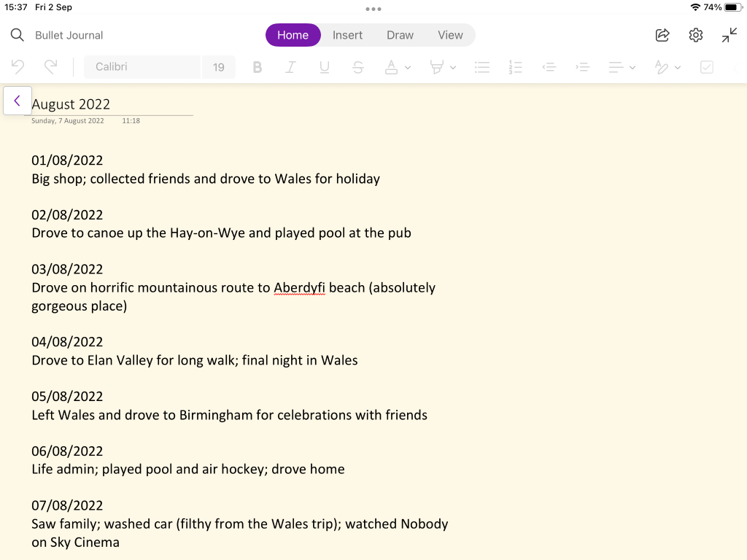Expand the font color options arrow
Screen dimensions: 747x560
pos(408,68)
